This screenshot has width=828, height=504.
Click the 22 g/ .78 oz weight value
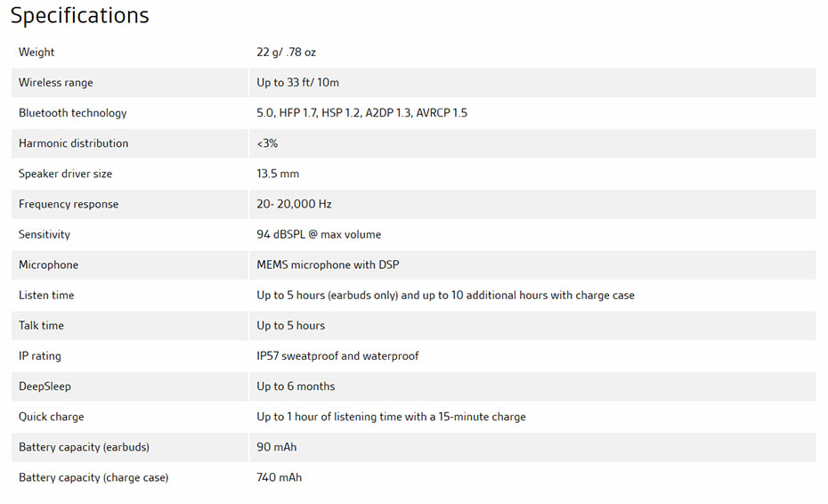pos(286,53)
